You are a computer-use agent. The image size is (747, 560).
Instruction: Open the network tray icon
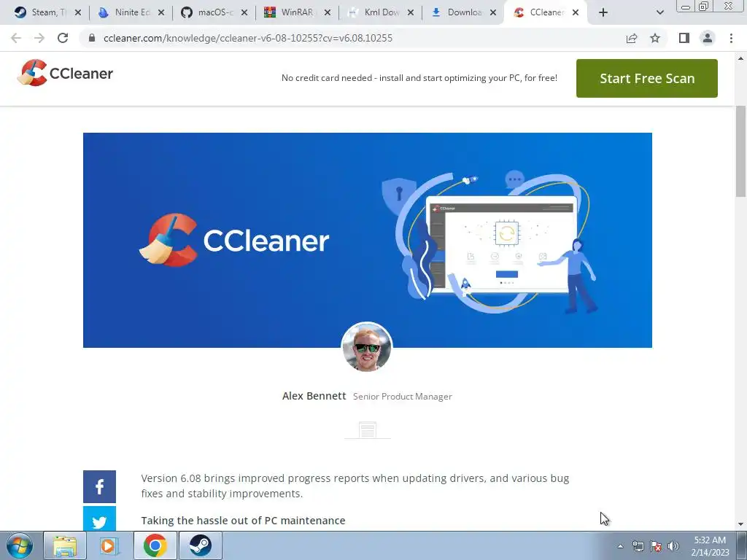point(638,546)
